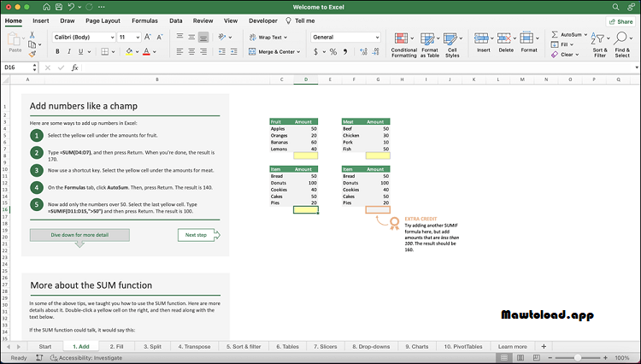Click the fx Insert Function icon
Image resolution: width=641 pixels, height=364 pixels.
coord(75,68)
